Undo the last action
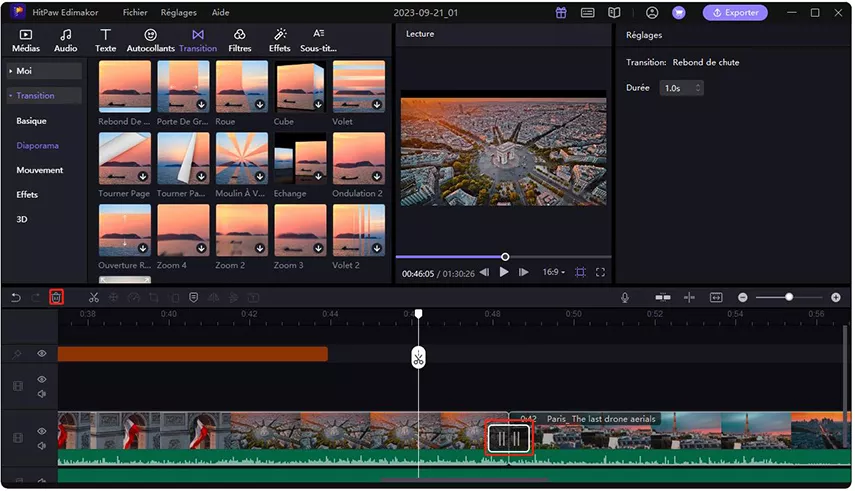The image size is (855, 491). (x=16, y=297)
